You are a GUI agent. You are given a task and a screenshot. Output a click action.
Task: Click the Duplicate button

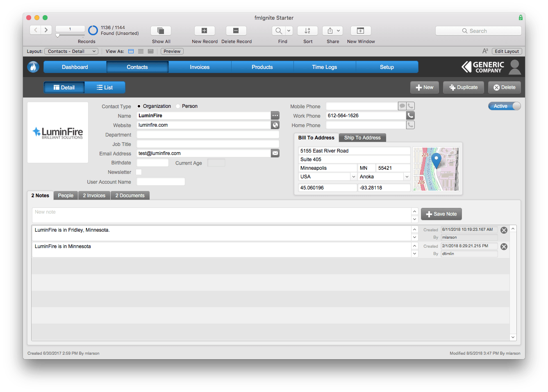click(x=464, y=87)
